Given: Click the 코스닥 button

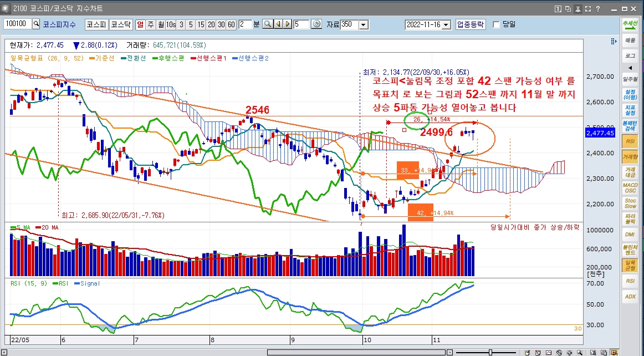Looking at the screenshot, I should (121, 24).
